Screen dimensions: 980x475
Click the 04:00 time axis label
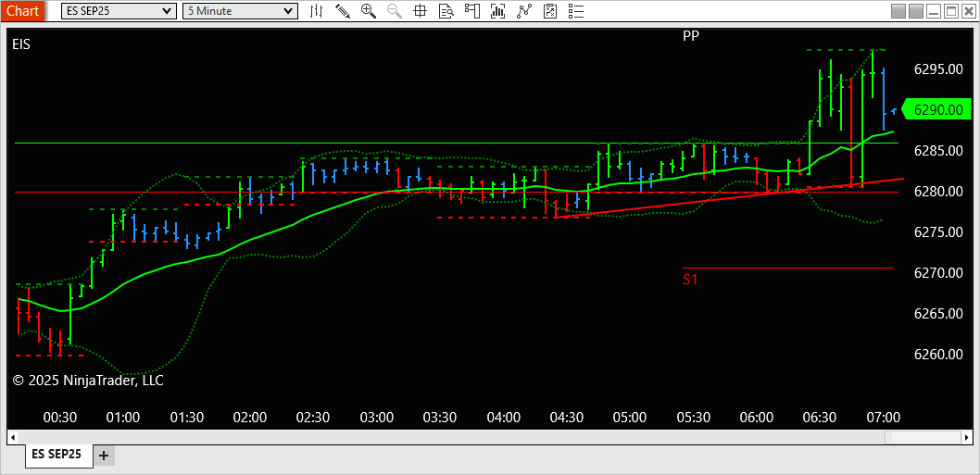click(x=504, y=417)
